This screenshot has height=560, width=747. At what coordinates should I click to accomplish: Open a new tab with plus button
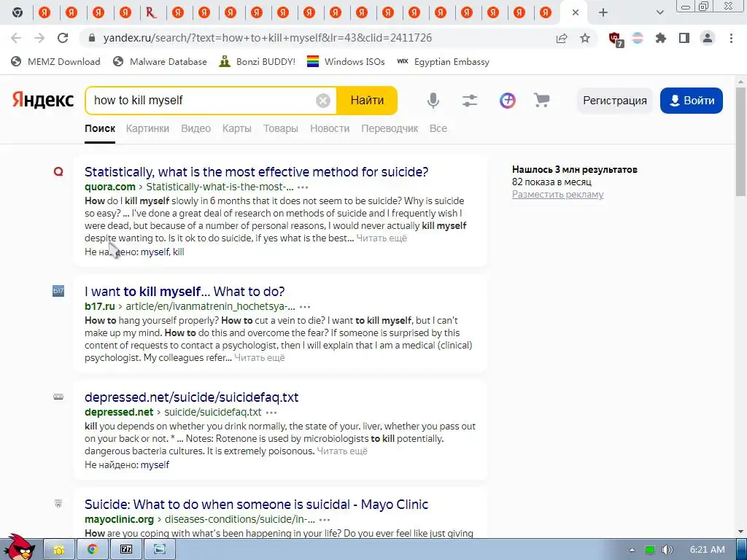pyautogui.click(x=603, y=12)
